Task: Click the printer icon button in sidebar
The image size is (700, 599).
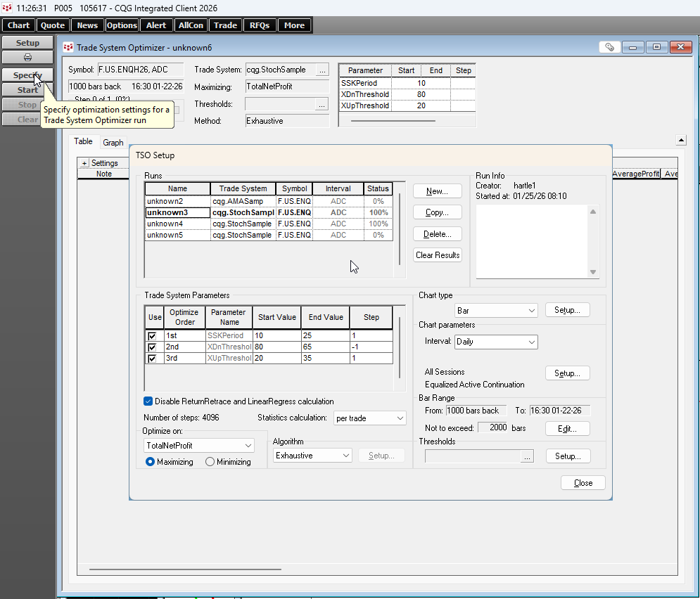Action: (27, 57)
